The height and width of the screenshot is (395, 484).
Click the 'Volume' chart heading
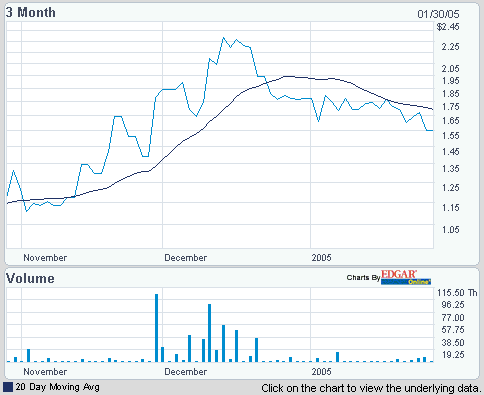pos(30,278)
